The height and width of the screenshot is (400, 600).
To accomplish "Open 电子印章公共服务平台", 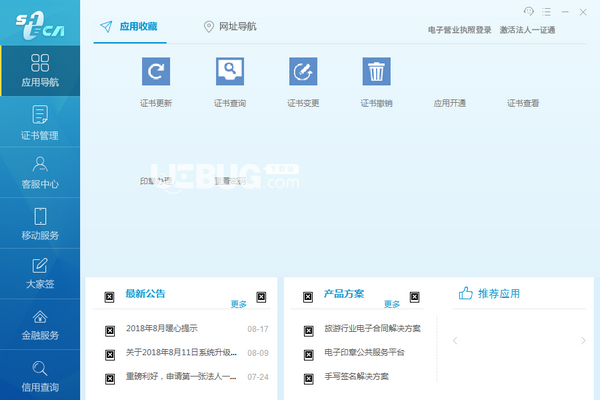I will click(364, 353).
